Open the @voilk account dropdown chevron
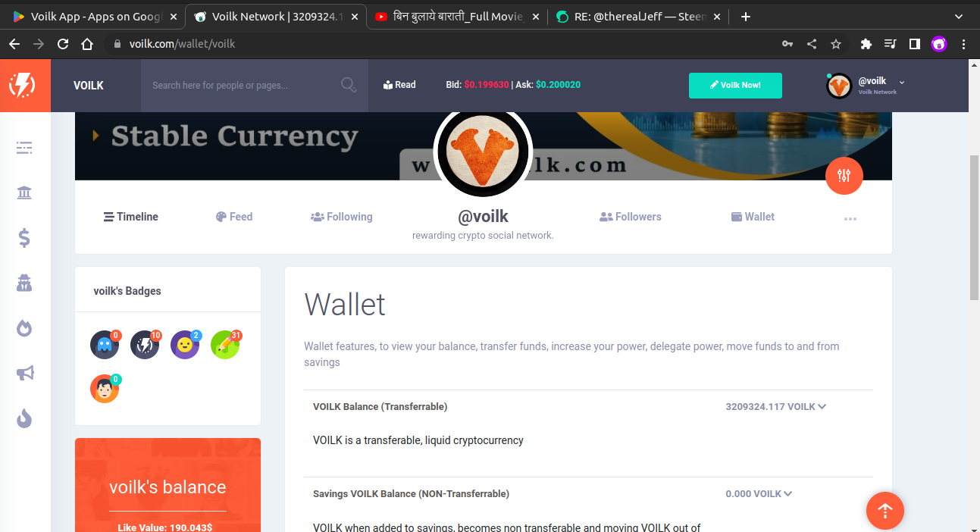 [x=902, y=82]
